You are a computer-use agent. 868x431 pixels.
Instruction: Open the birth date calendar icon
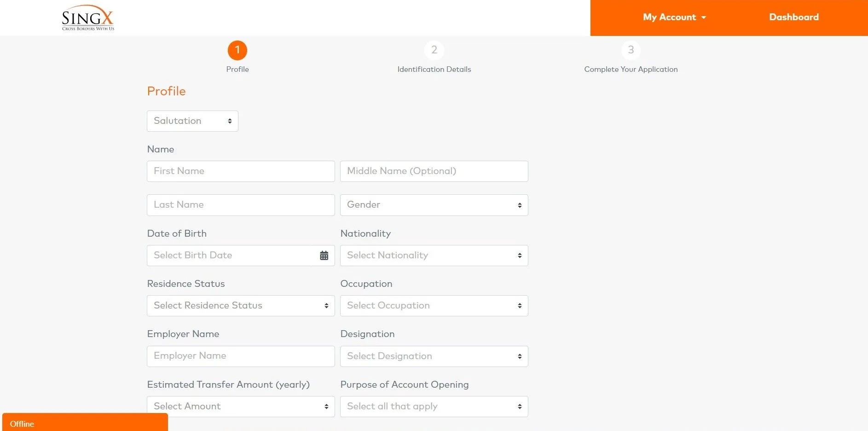click(324, 256)
